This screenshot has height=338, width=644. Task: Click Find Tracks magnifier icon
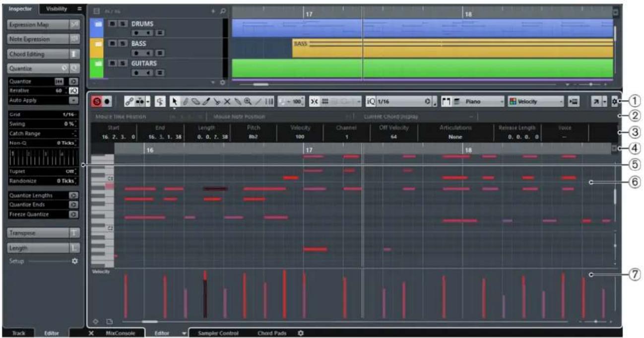click(223, 10)
